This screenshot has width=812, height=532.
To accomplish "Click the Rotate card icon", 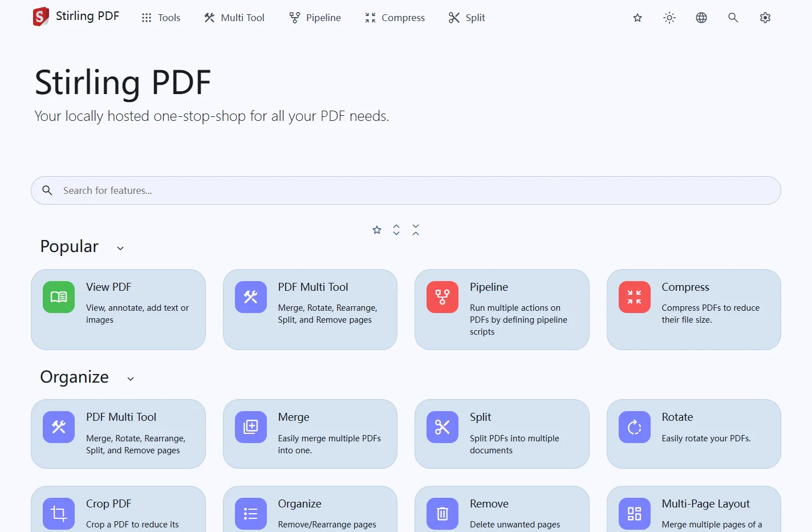I will [635, 427].
